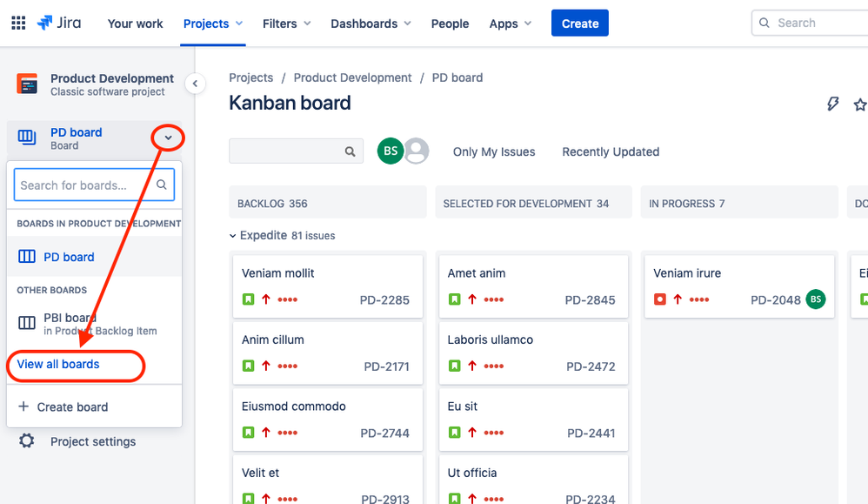Open issue key PD-2472
Screen dimensions: 868x504
coord(591,366)
